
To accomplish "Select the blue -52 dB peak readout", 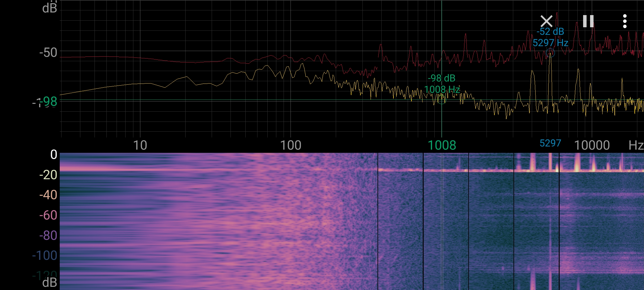I will pyautogui.click(x=550, y=32).
